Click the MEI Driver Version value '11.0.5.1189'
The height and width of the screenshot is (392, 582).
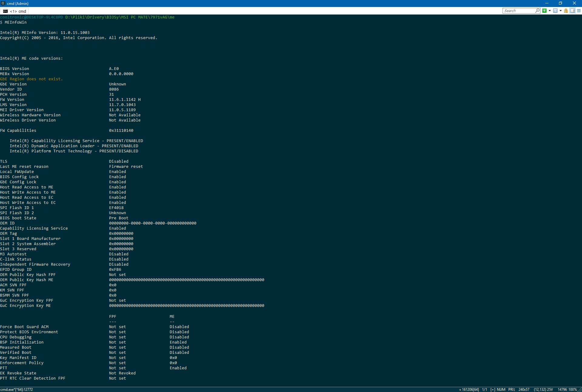tap(122, 110)
